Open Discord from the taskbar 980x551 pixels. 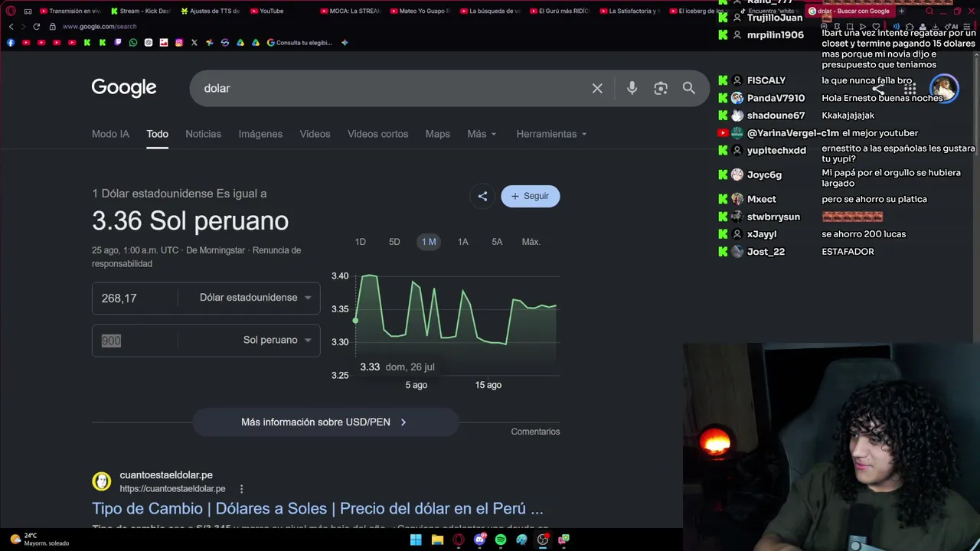coord(480,540)
